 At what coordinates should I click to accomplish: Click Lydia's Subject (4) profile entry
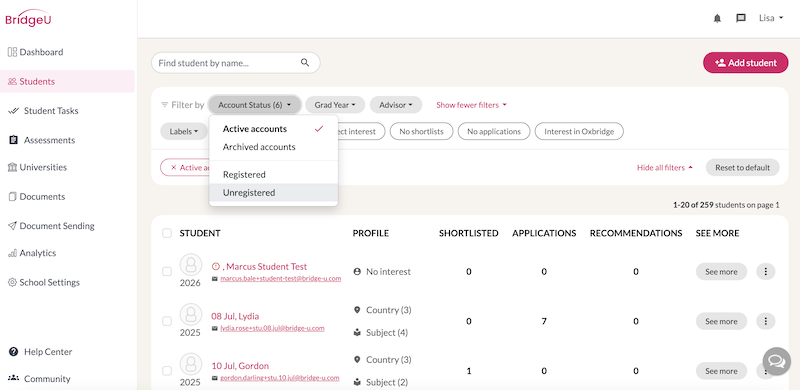click(x=381, y=333)
